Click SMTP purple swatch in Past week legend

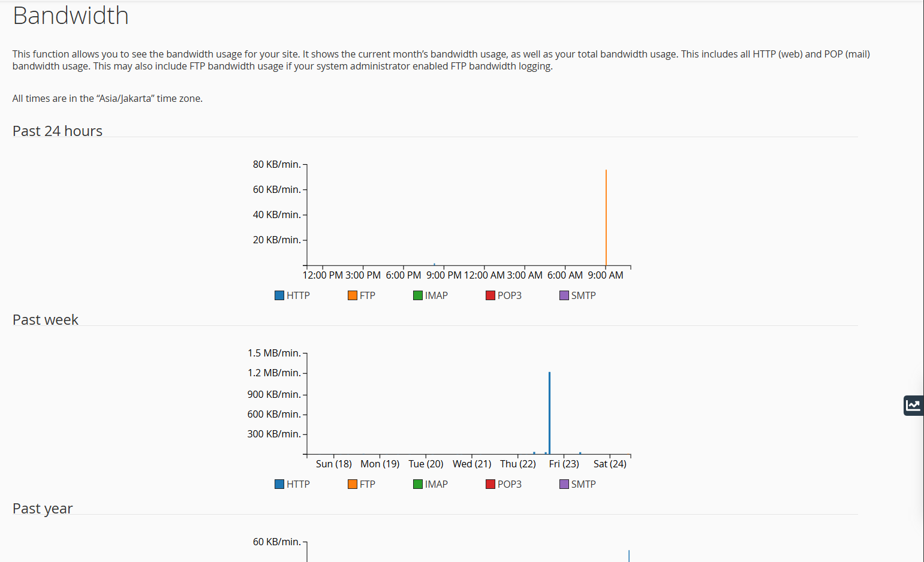(564, 484)
